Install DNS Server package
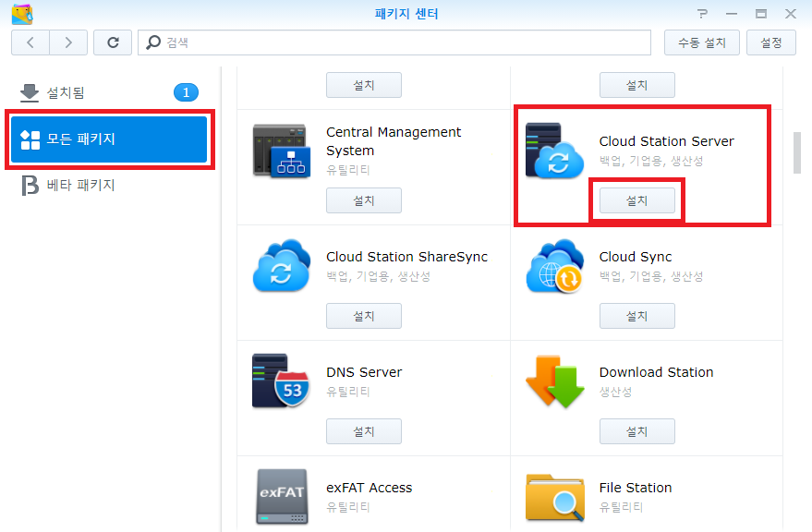Image resolution: width=812 pixels, height=532 pixels. (364, 431)
